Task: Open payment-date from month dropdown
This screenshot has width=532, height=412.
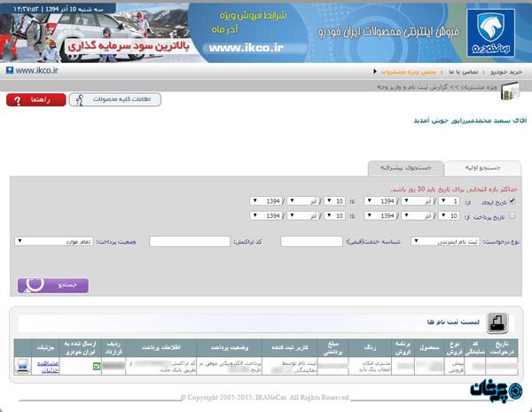Action: point(417,215)
